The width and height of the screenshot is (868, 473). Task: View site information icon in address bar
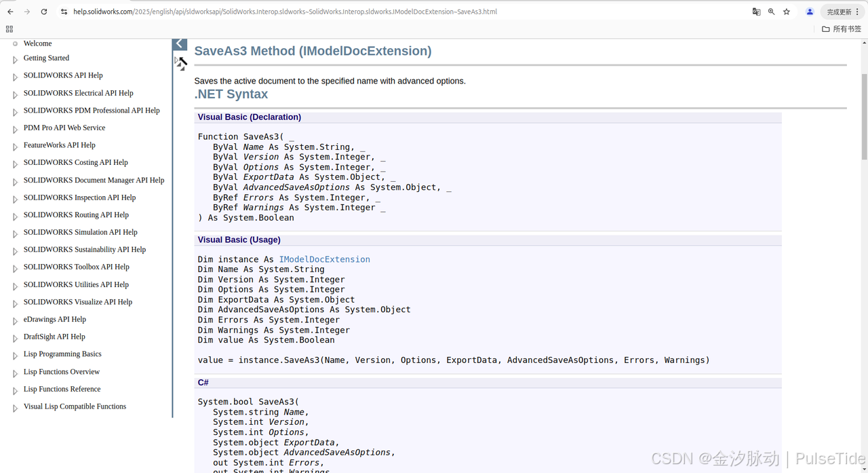pos(64,12)
